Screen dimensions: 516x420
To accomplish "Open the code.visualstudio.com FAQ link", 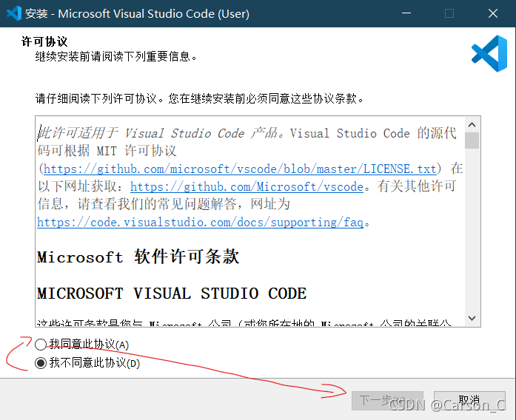I will 200,223.
